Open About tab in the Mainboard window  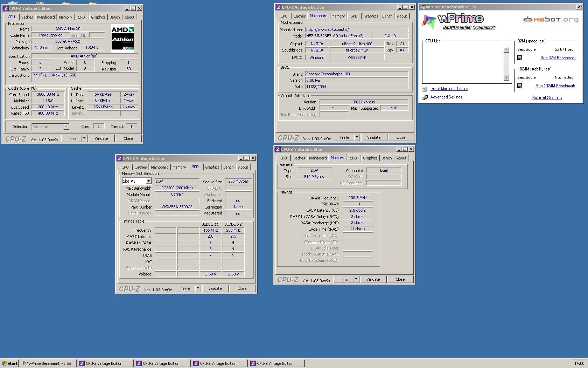point(402,16)
